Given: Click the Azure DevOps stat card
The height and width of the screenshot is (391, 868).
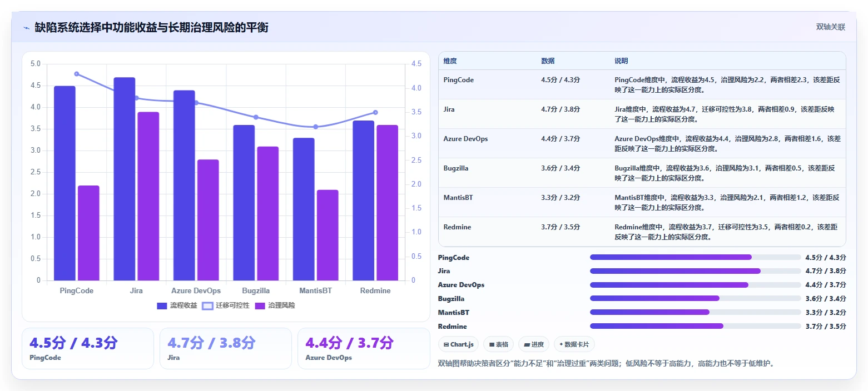Looking at the screenshot, I should (x=364, y=348).
